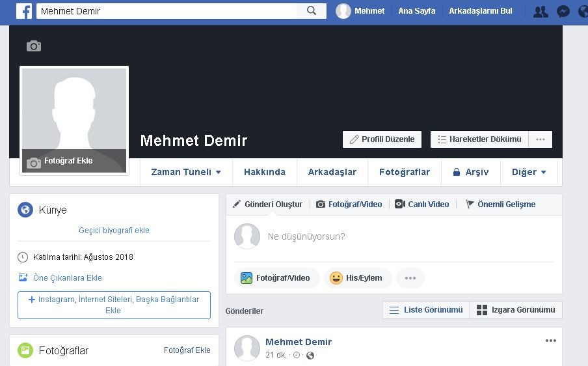588x366 pixels.
Task: Click the His/Eylem pill button
Action: tap(357, 278)
